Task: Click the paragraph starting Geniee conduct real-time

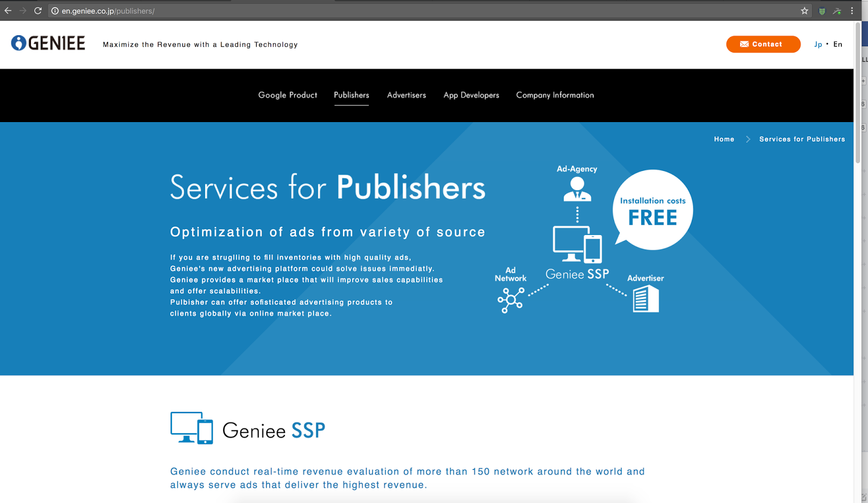Action: click(407, 478)
